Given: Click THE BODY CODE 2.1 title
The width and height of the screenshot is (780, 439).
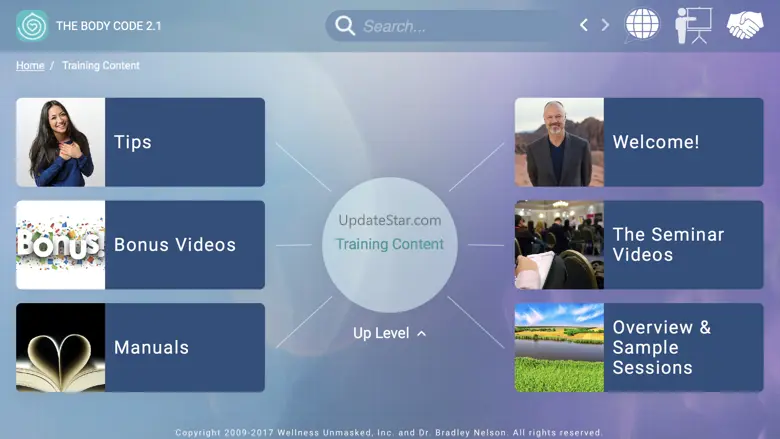Looking at the screenshot, I should [108, 26].
